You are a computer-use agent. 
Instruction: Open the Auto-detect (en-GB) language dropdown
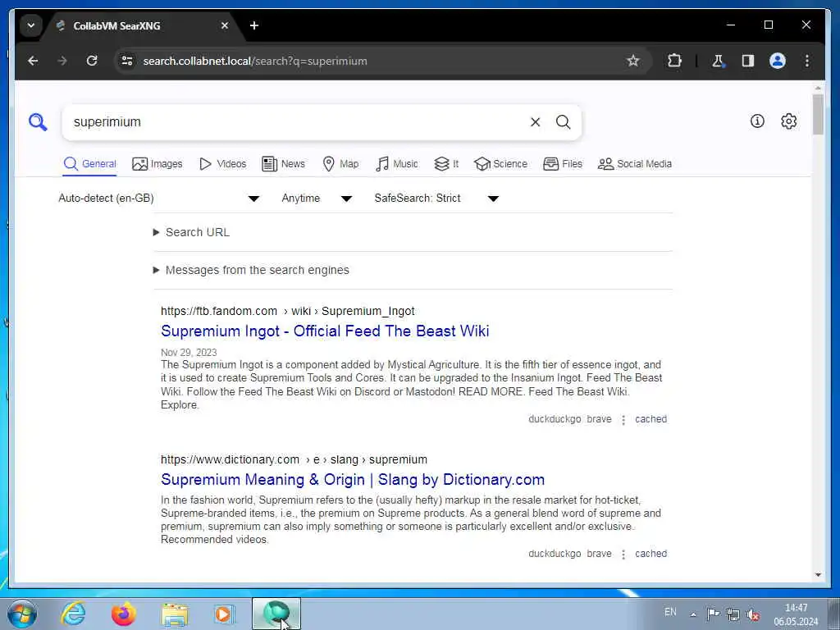click(159, 199)
